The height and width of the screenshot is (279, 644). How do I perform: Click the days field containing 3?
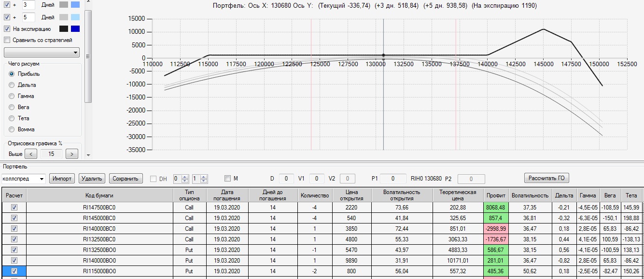point(28,5)
